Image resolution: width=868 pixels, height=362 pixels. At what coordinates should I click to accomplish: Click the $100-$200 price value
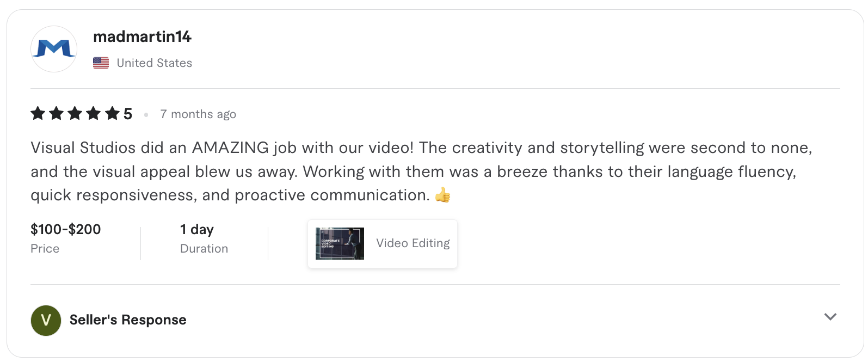pyautogui.click(x=66, y=229)
